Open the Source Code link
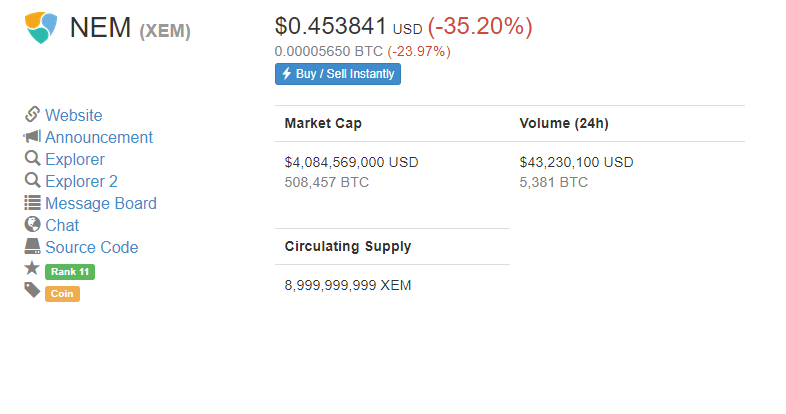This screenshot has width=786, height=414. (x=92, y=248)
